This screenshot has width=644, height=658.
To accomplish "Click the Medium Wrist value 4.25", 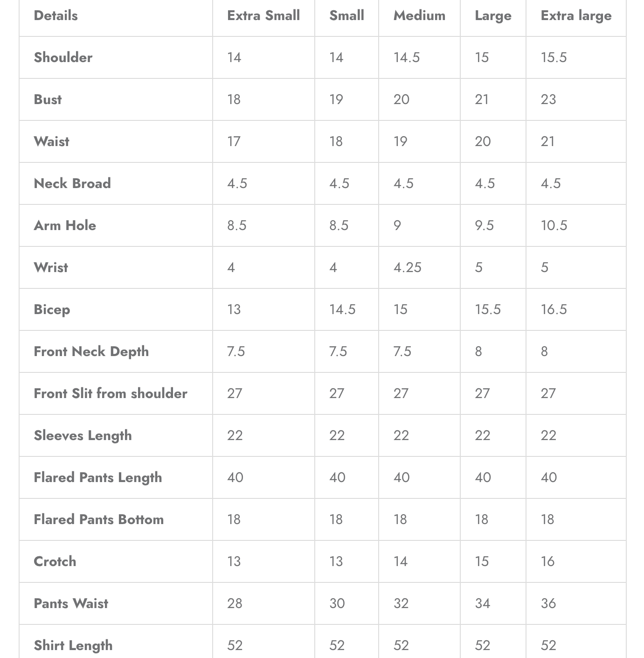I will 407,267.
